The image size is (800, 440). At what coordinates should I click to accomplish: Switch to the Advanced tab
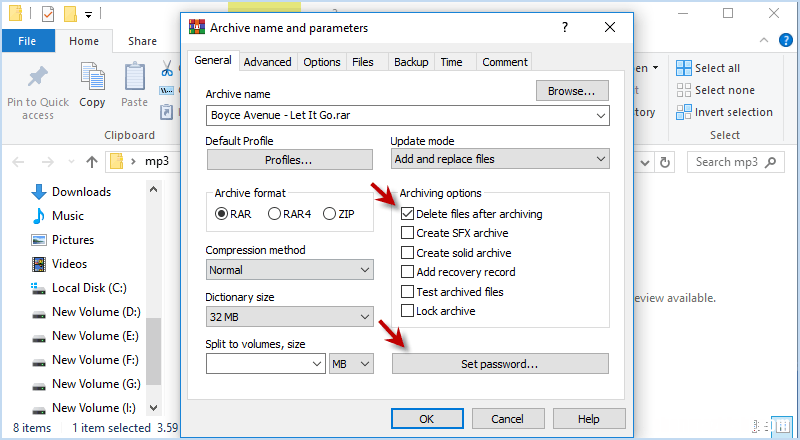(267, 62)
